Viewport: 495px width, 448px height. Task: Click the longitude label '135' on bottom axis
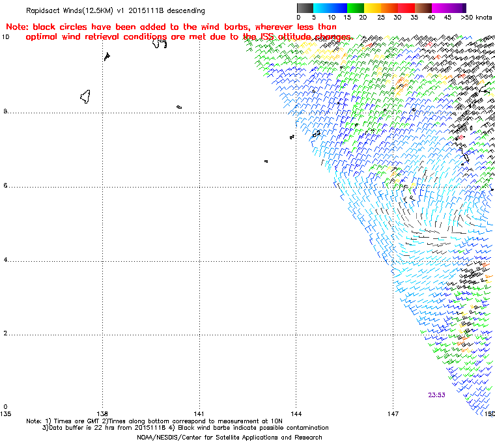click(x=6, y=413)
